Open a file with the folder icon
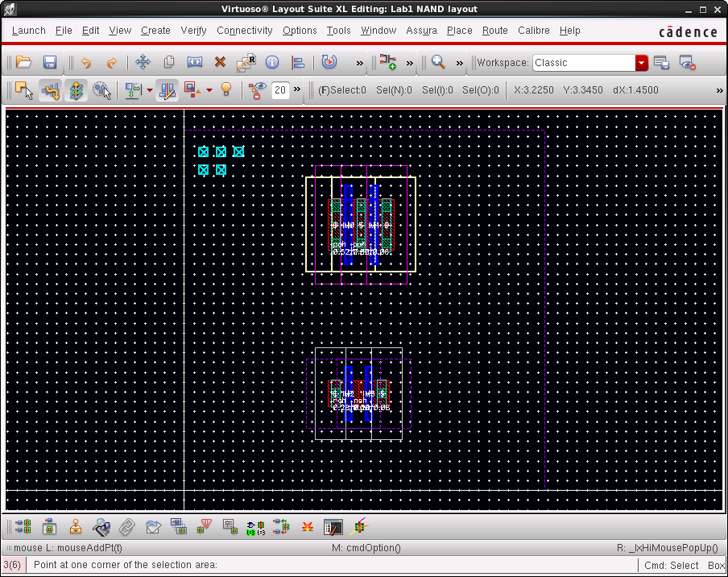 (23, 62)
